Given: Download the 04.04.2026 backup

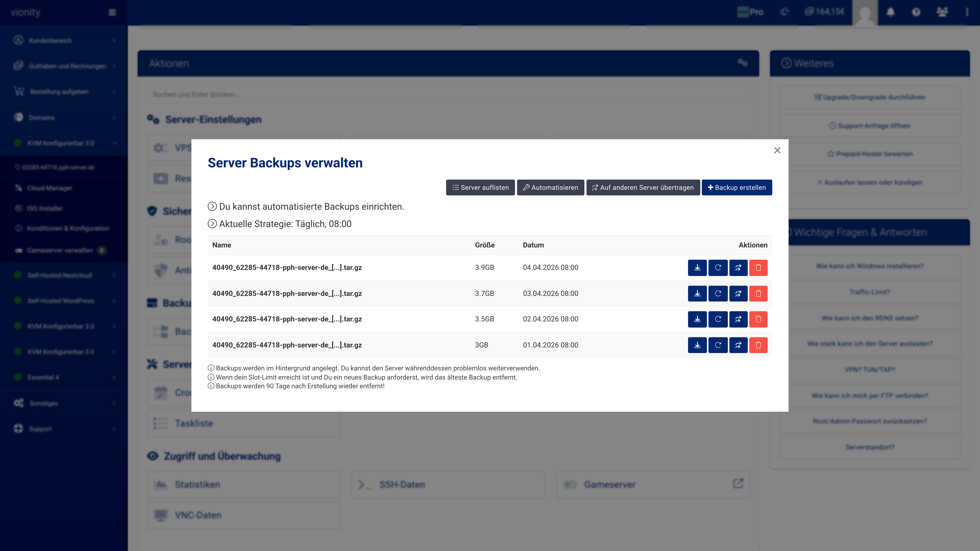Looking at the screenshot, I should pyautogui.click(x=697, y=268).
